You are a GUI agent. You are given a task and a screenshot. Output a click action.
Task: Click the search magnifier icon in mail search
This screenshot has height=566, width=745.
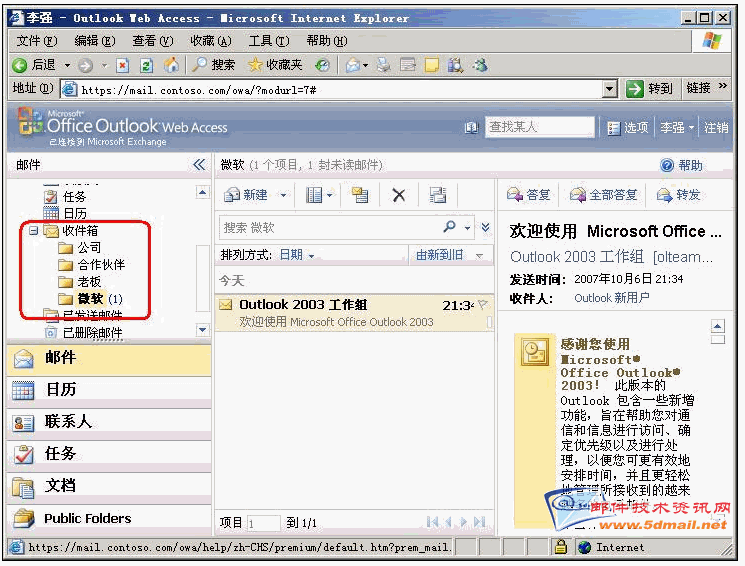(451, 227)
